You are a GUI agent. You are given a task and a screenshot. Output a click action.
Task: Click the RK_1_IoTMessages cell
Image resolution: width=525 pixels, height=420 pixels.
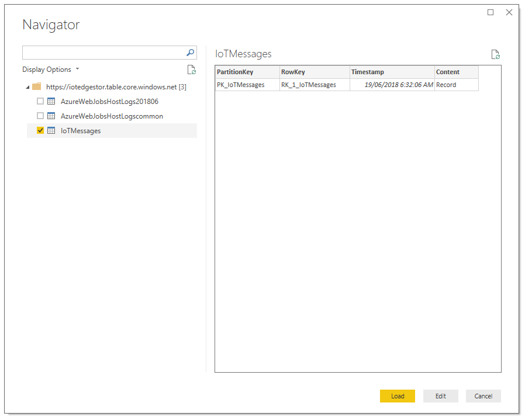pyautogui.click(x=315, y=85)
